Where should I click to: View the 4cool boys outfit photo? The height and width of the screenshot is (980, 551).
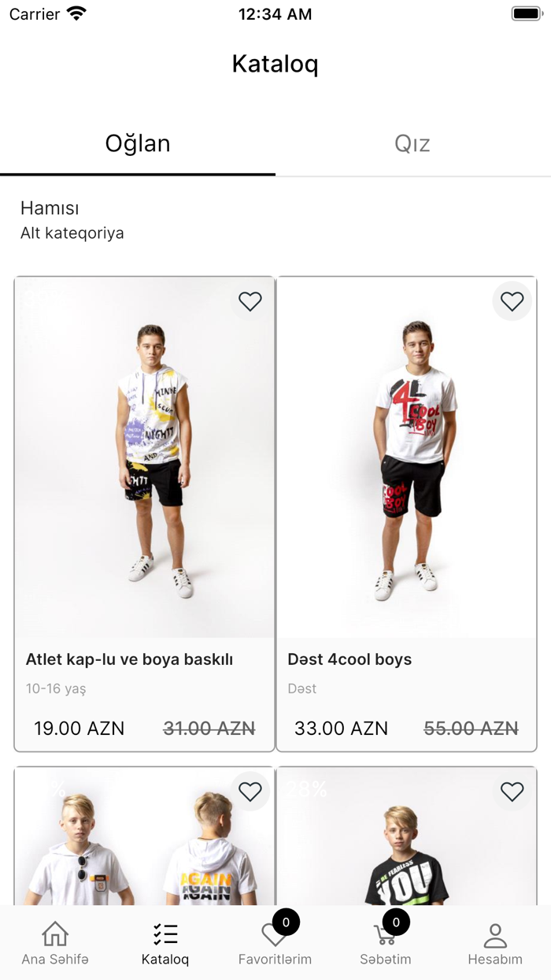[x=407, y=457]
